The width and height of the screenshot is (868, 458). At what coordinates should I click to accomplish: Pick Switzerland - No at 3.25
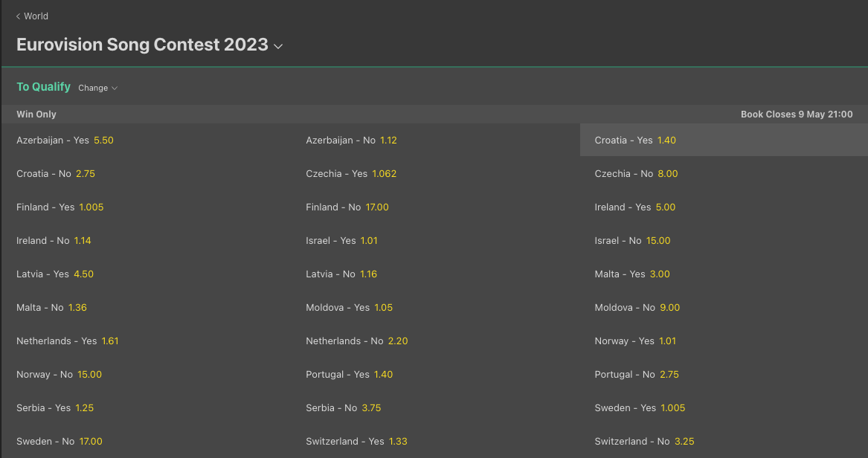pyautogui.click(x=724, y=442)
